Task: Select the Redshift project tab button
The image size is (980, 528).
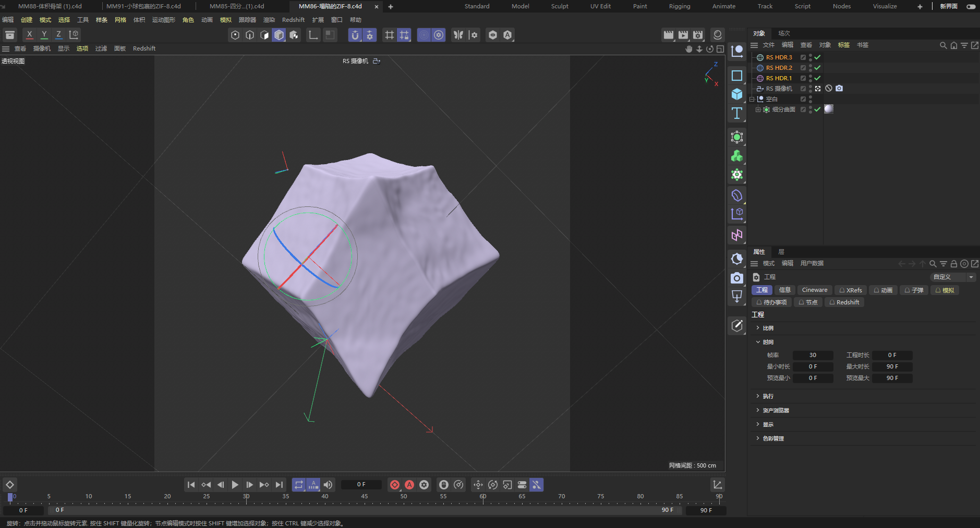Action: [844, 302]
